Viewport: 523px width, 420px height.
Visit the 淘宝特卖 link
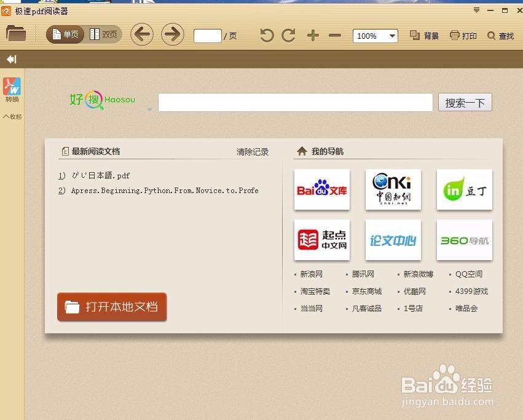point(315,291)
